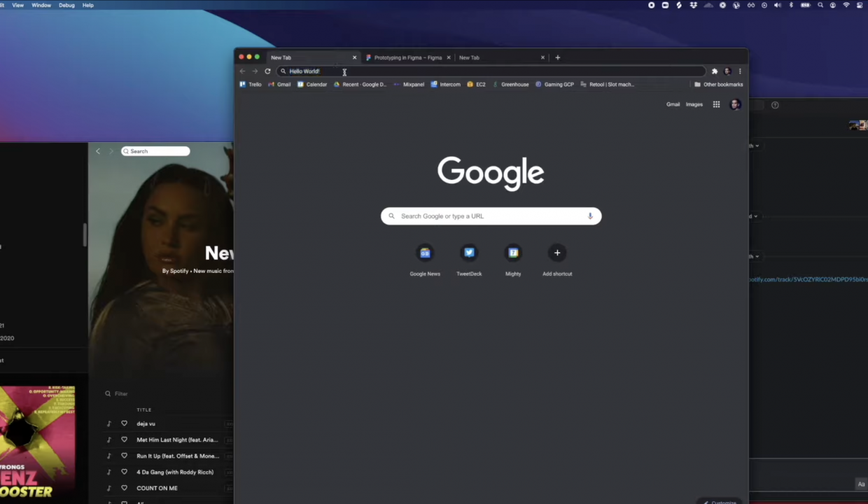
Task: Click the battery status icon in the menu bar
Action: click(806, 5)
